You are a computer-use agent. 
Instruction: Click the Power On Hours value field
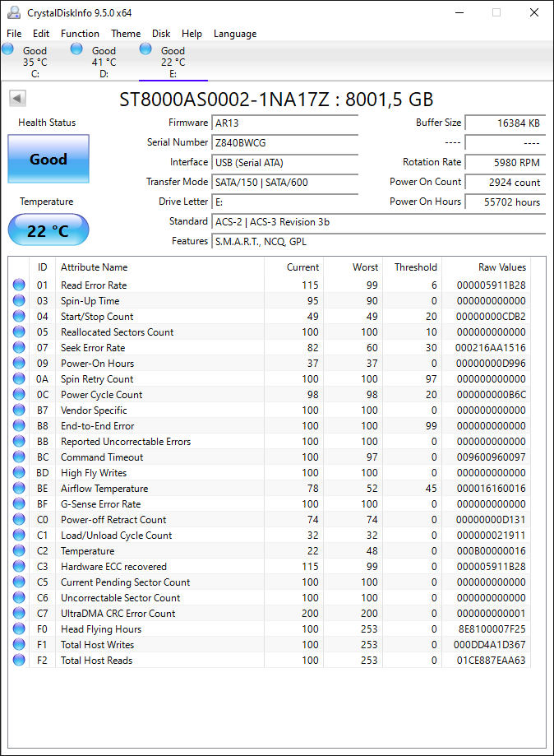(x=506, y=202)
